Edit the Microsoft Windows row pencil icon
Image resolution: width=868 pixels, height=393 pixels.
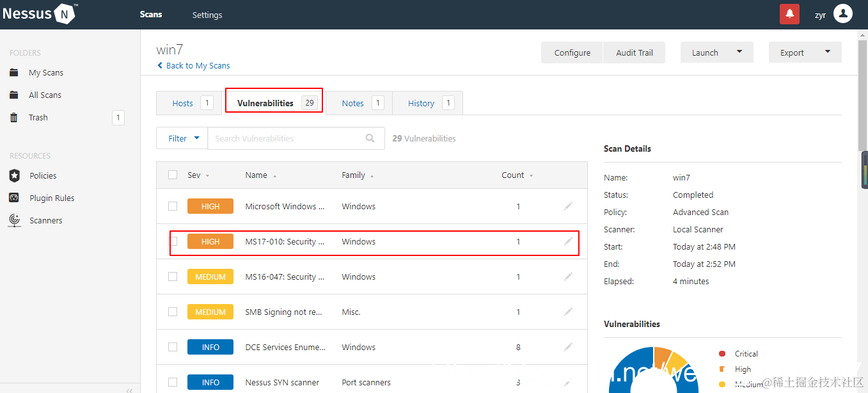[x=568, y=206]
